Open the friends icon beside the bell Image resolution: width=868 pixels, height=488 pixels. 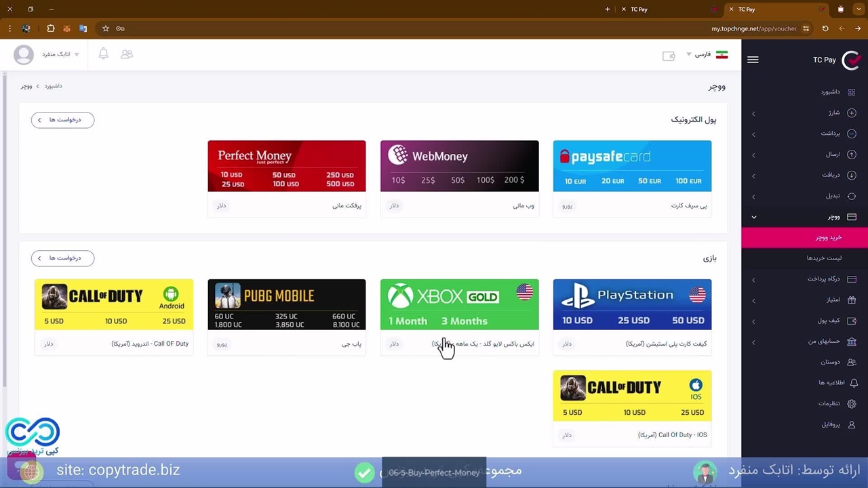[127, 54]
